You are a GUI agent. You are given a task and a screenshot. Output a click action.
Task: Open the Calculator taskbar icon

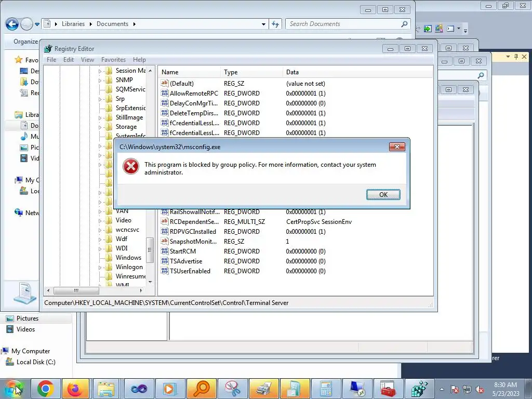pos(326,389)
